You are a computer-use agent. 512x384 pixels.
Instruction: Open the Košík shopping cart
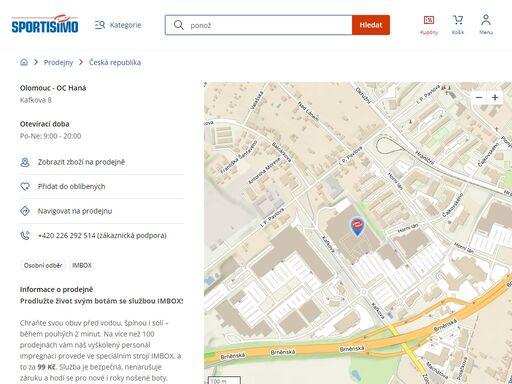pyautogui.click(x=458, y=25)
